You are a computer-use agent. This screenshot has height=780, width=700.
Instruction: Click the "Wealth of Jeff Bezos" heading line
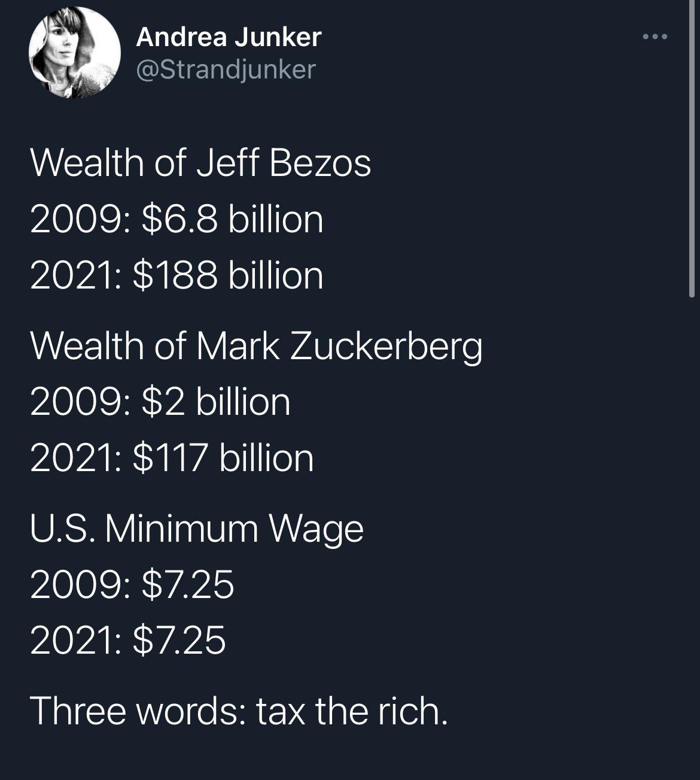(x=200, y=163)
